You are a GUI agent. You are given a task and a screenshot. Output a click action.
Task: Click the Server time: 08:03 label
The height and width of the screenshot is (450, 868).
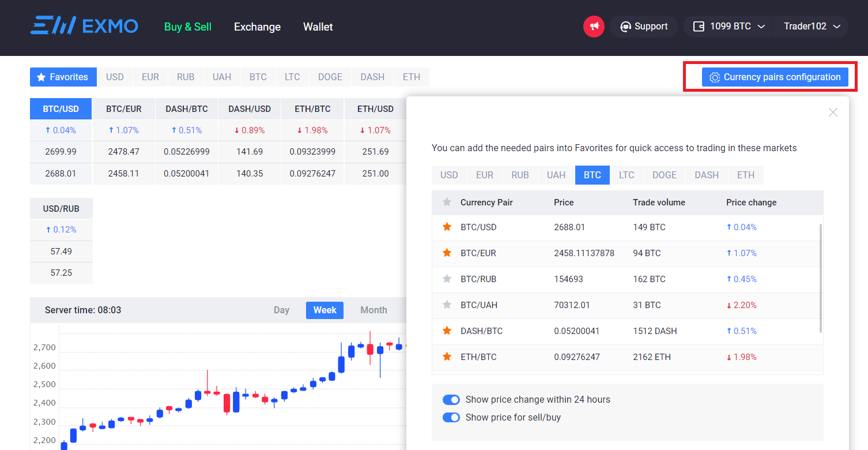[83, 310]
